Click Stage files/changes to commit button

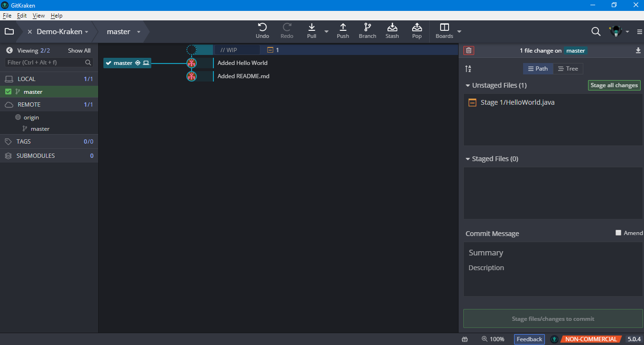[x=553, y=318]
